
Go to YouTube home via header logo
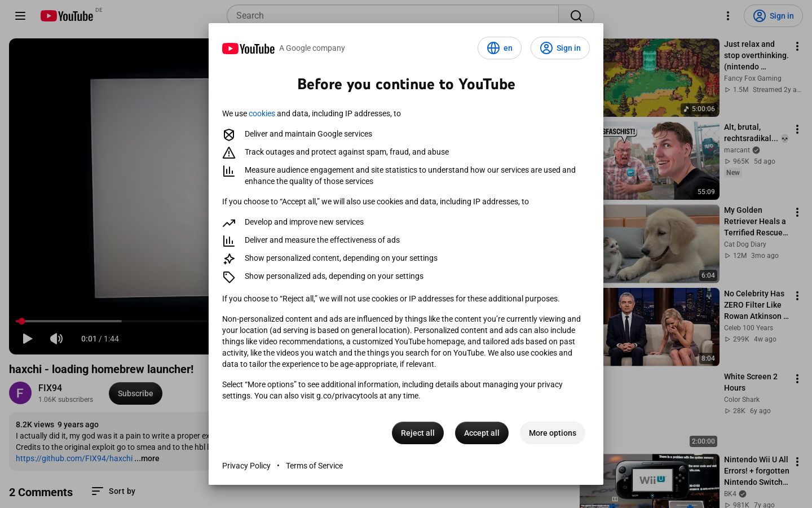tap(67, 16)
